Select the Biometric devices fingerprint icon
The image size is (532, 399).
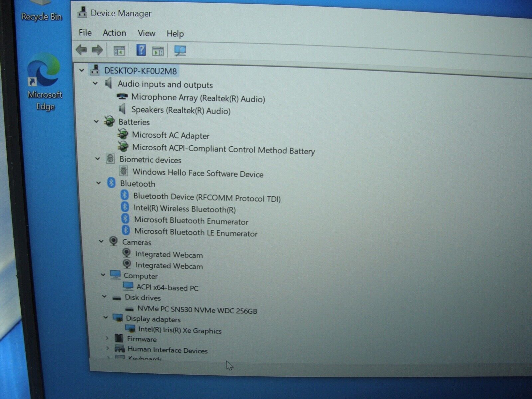(110, 159)
